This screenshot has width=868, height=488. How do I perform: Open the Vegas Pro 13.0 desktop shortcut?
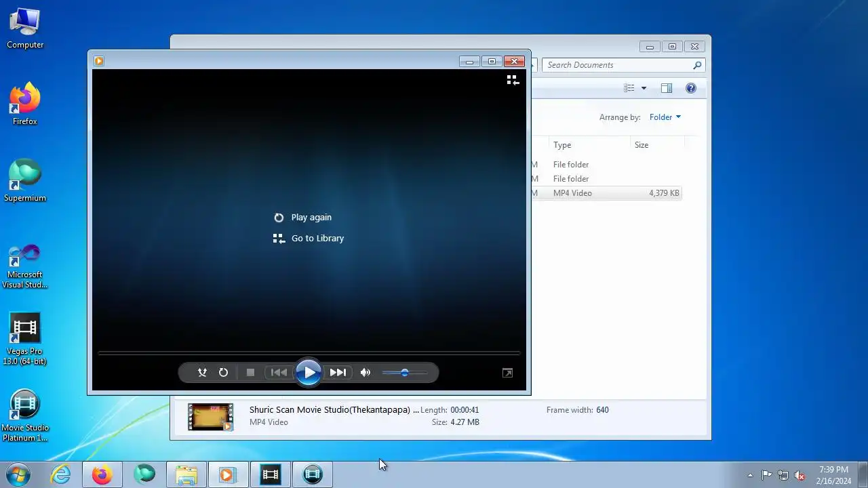coord(25,340)
